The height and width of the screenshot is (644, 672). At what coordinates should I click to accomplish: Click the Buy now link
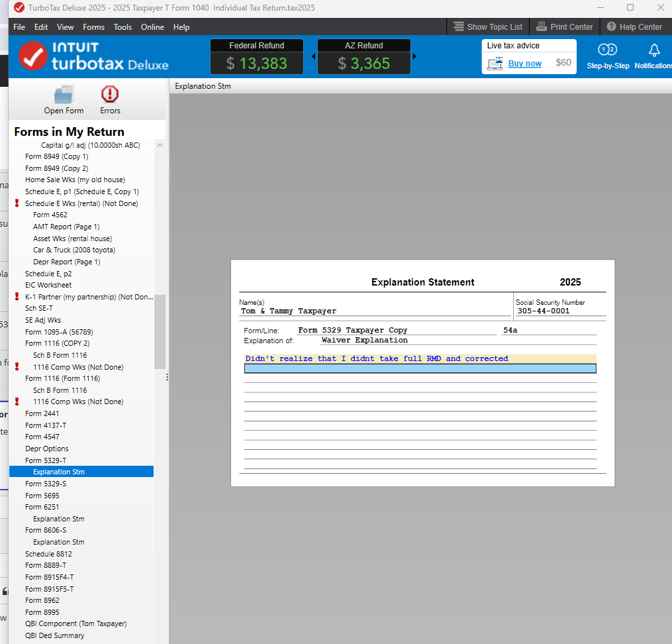pyautogui.click(x=524, y=64)
